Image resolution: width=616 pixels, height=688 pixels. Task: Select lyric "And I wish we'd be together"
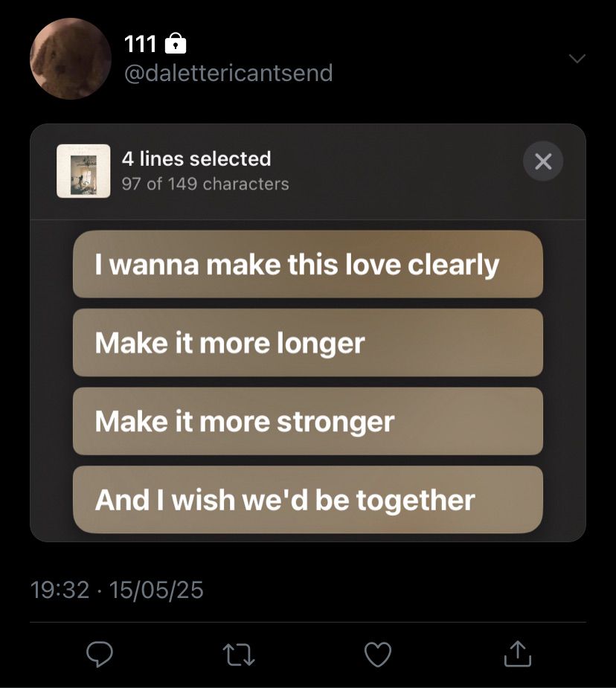(x=307, y=500)
